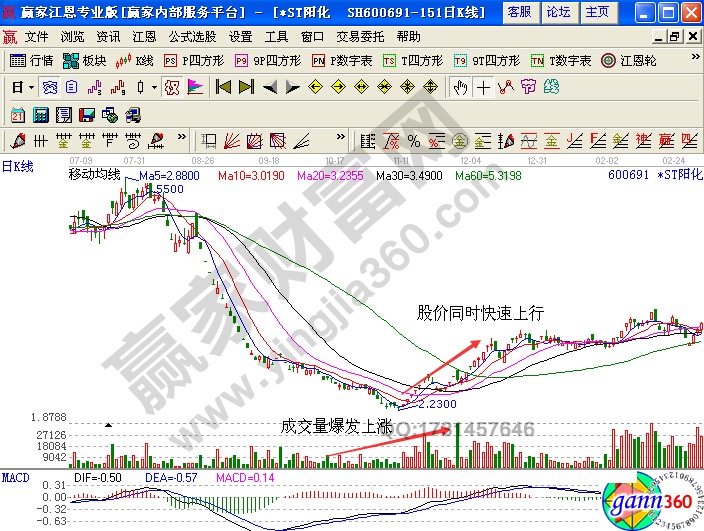Click the Gann fan red rays icon

click(x=232, y=141)
